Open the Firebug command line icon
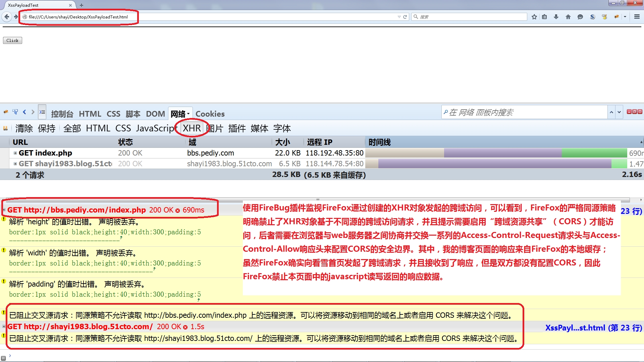 [x=42, y=112]
